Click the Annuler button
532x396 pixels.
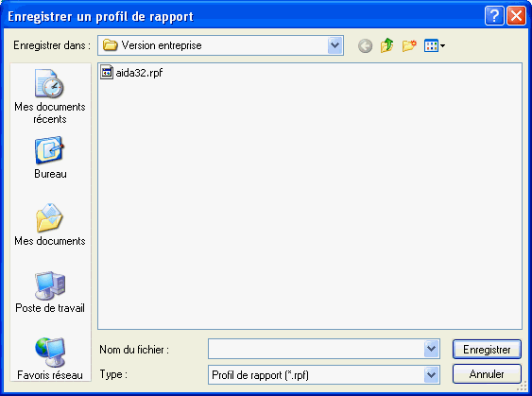487,374
